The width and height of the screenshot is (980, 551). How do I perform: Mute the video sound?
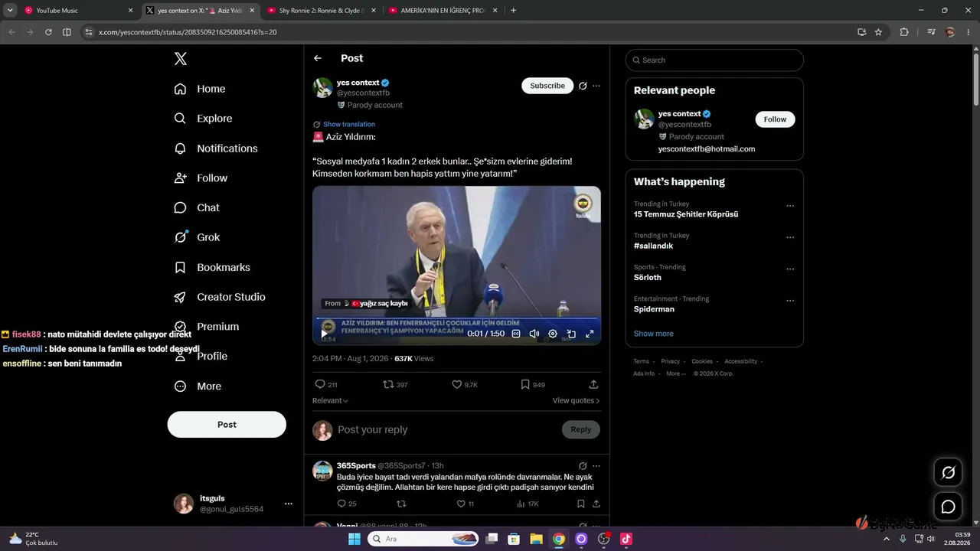click(534, 334)
